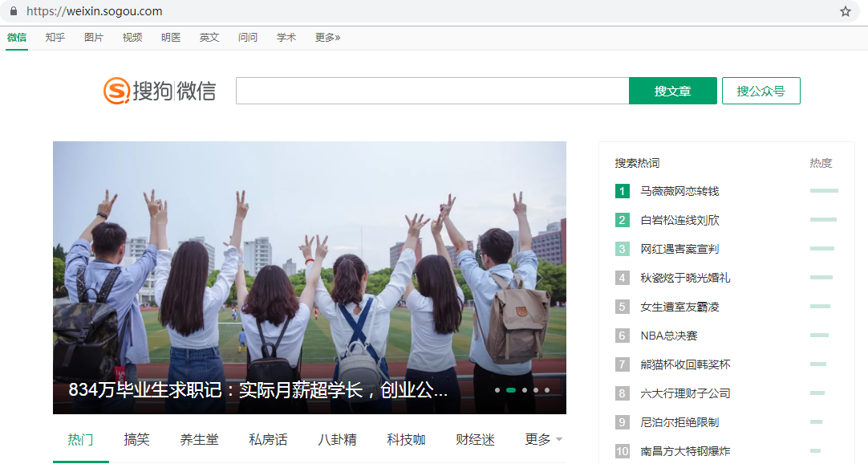Open hot search 尼泊尔拒绝限制
868x464 pixels.
pyautogui.click(x=679, y=422)
